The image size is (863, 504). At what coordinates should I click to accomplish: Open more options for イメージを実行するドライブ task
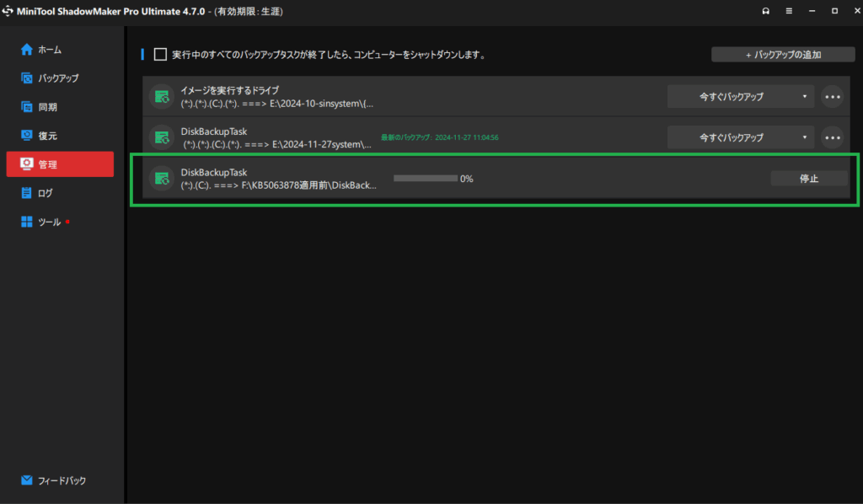click(832, 97)
